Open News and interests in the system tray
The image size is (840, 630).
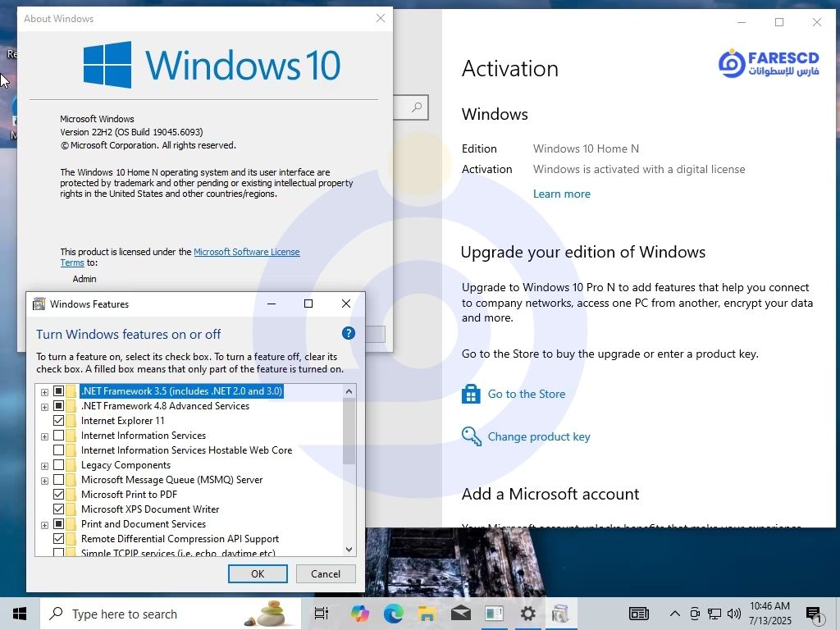[638, 614]
